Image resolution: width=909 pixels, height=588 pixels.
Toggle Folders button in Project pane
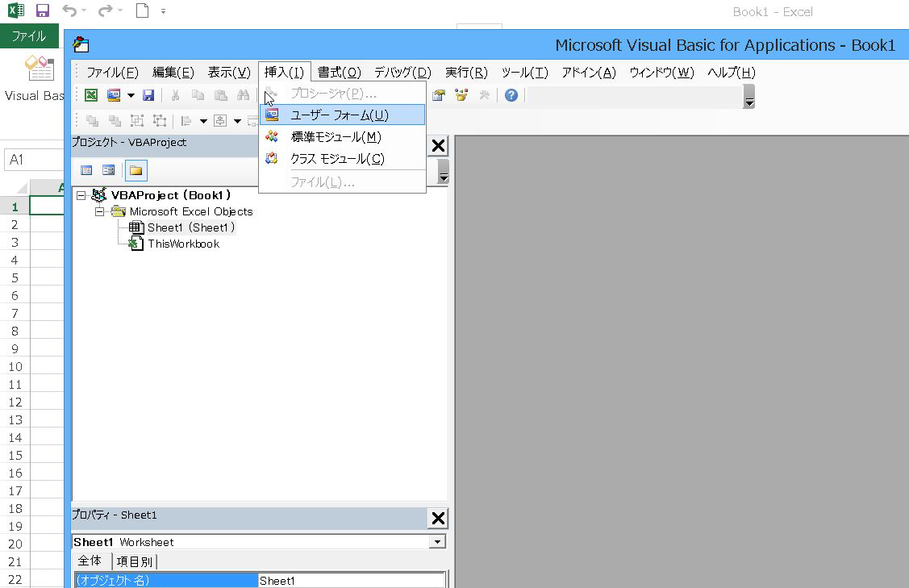point(136,170)
